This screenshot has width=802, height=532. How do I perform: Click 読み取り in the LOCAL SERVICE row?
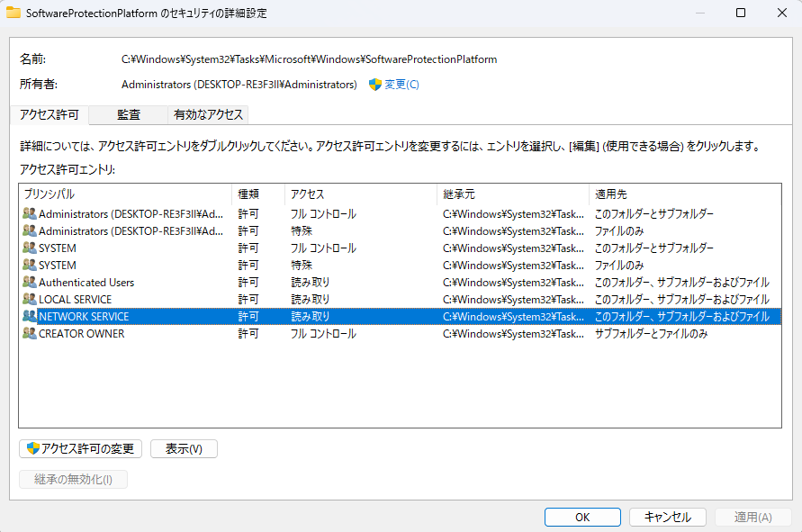(311, 299)
